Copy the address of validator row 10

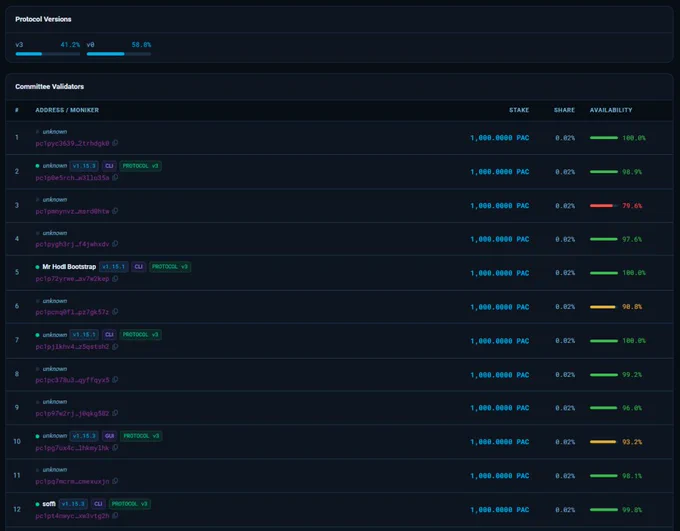tap(115, 448)
